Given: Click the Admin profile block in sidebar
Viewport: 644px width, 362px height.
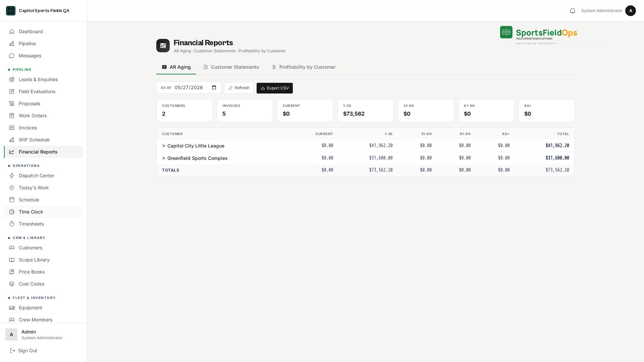Looking at the screenshot, I should [x=43, y=335].
